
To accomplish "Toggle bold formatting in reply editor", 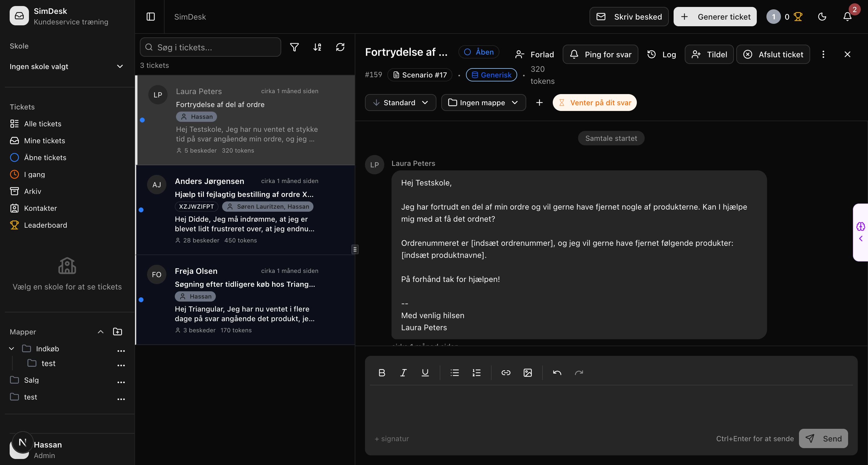I will coord(382,373).
